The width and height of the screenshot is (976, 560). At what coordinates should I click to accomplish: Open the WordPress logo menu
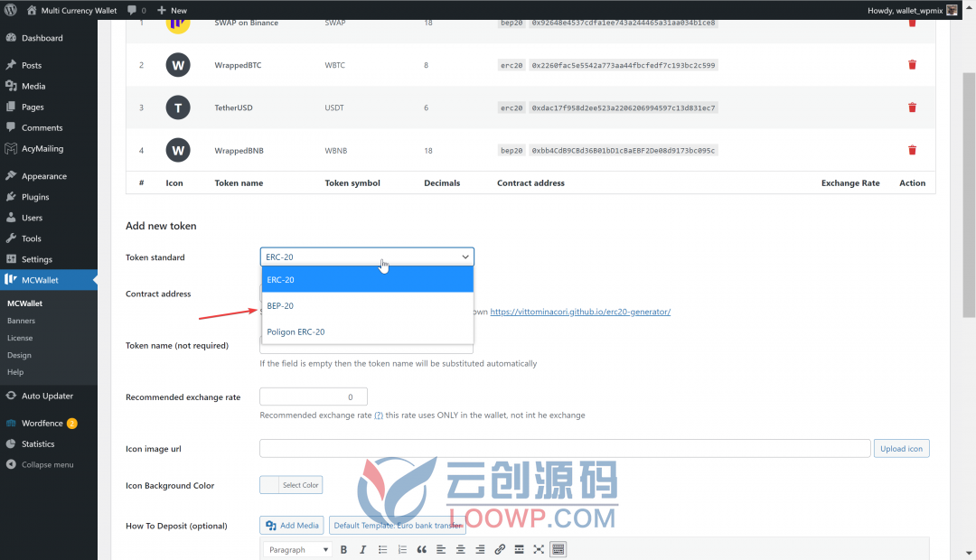pyautogui.click(x=11, y=10)
